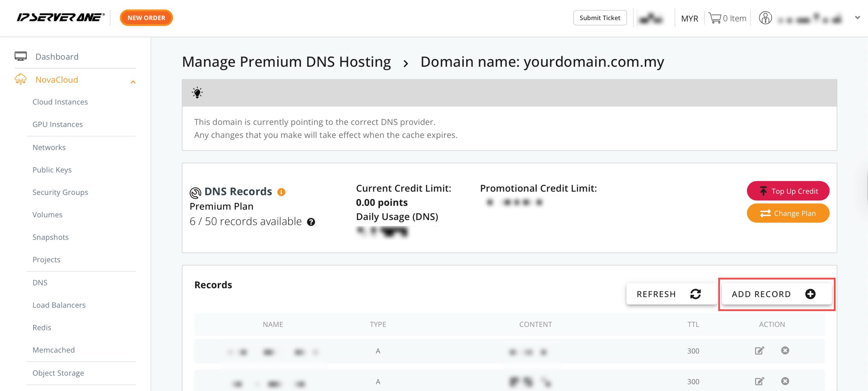
Task: Select DNS in the sidebar
Action: coord(40,283)
